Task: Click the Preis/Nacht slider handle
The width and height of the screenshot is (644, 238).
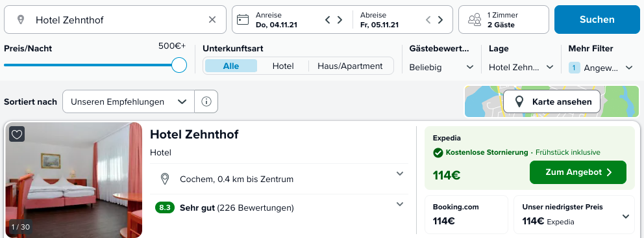Action: 179,65
